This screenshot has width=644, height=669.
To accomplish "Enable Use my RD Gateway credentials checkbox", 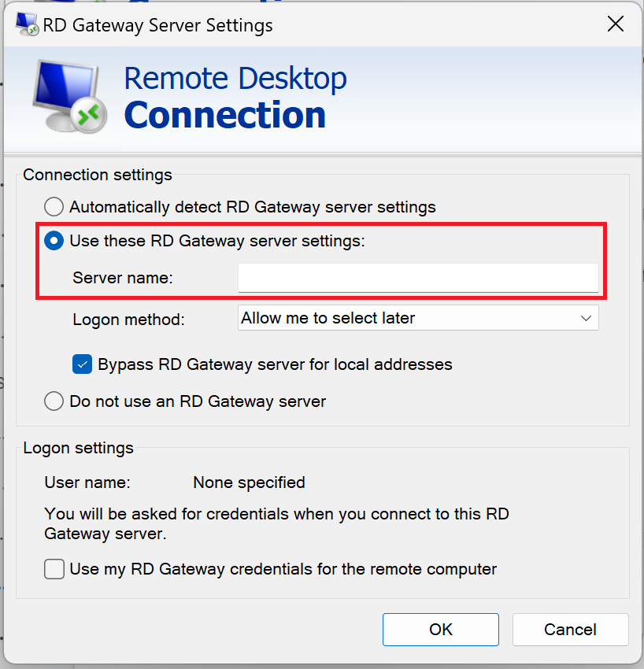I will 54,568.
